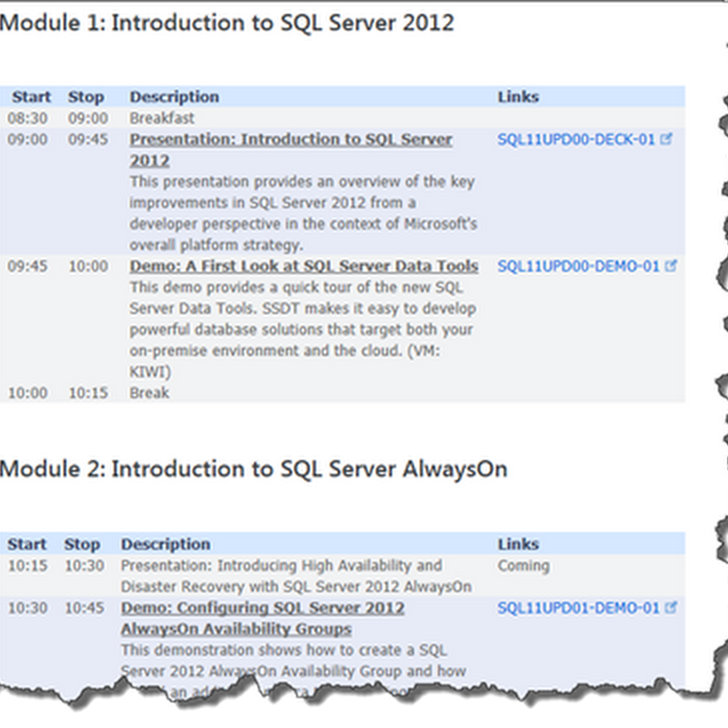Click external link icon beside SQL11UPD00-DEMO-01

671,266
